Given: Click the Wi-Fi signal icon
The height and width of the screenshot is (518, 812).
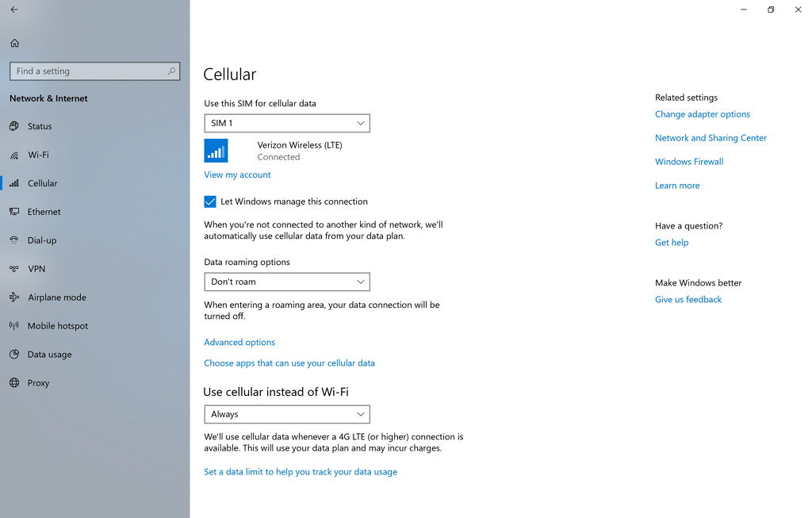Looking at the screenshot, I should (14, 155).
